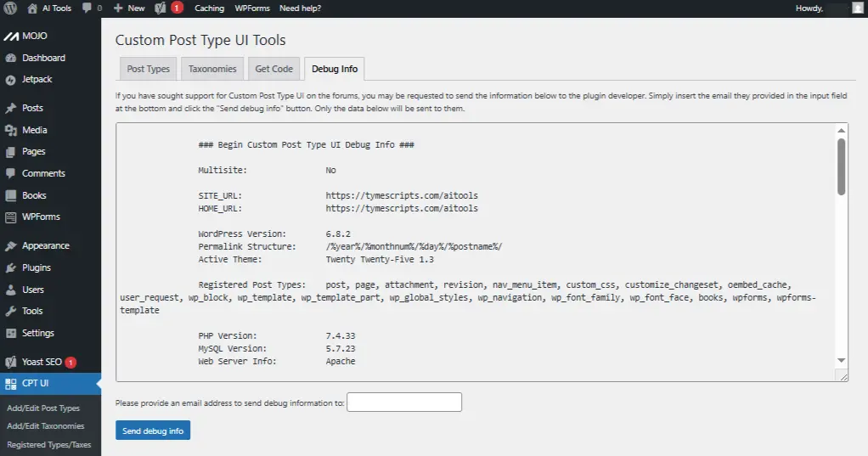
Task: Open Appearance menu in sidebar
Action: 45,245
